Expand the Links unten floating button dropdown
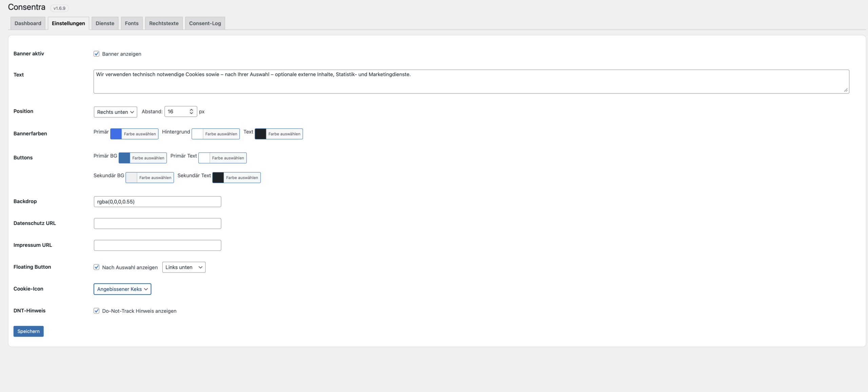 tap(184, 267)
